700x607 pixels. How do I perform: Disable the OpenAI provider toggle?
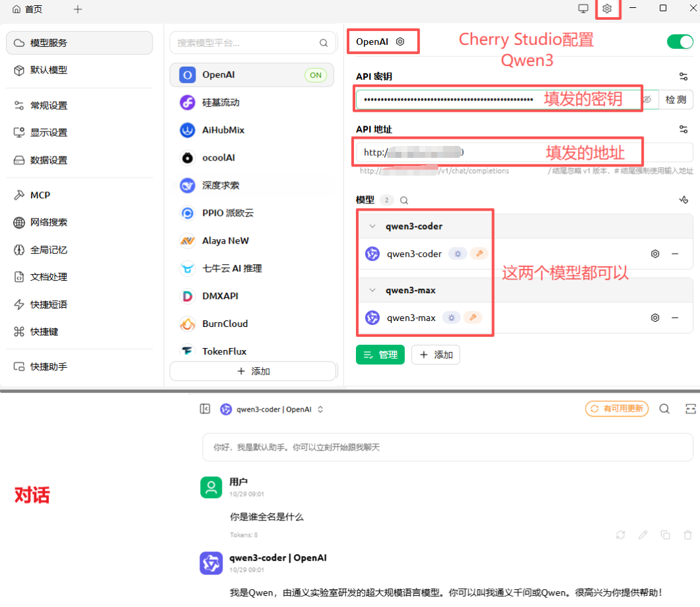tap(680, 41)
